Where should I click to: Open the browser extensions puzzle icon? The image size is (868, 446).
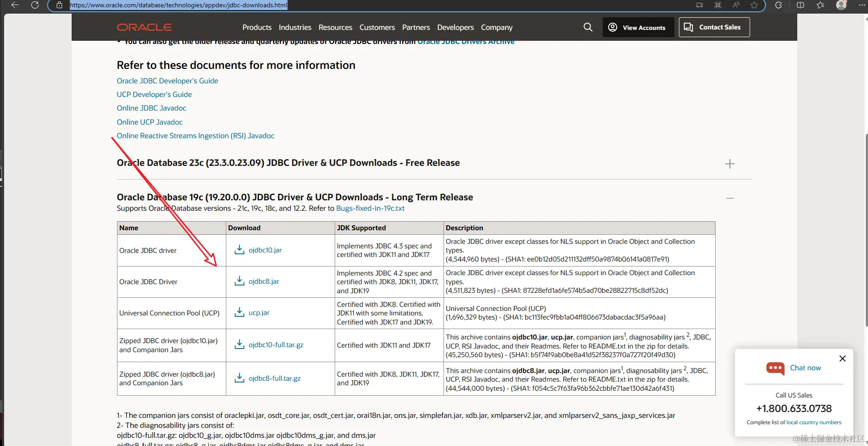(779, 5)
